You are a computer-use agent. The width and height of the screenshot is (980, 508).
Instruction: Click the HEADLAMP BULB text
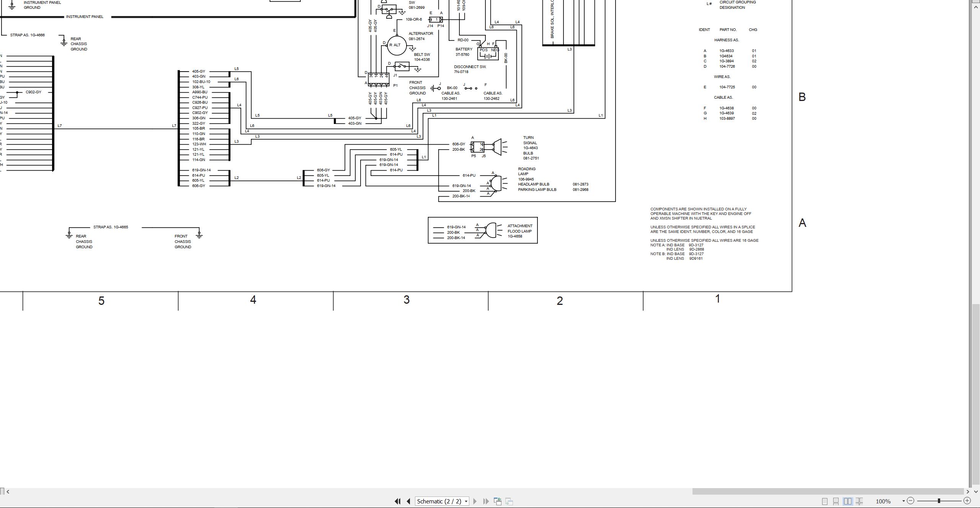tap(534, 184)
